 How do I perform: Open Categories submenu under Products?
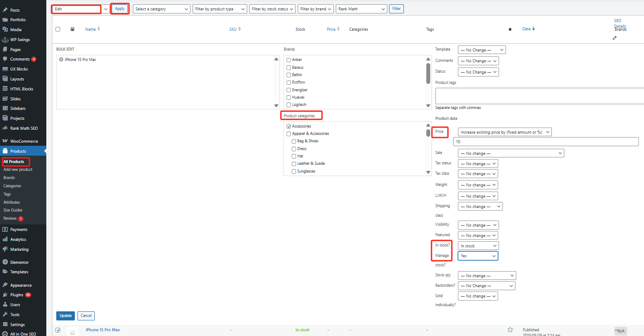(x=12, y=186)
